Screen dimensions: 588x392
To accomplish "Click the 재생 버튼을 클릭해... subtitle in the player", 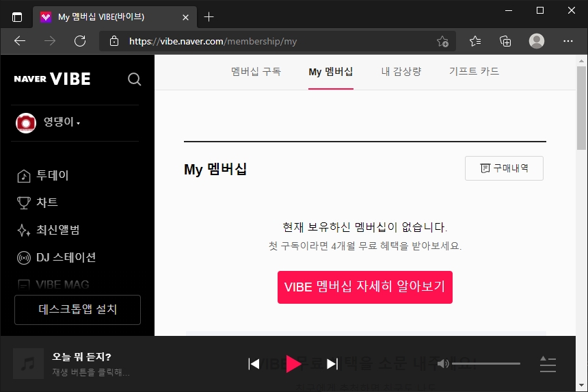I will click(x=91, y=372).
